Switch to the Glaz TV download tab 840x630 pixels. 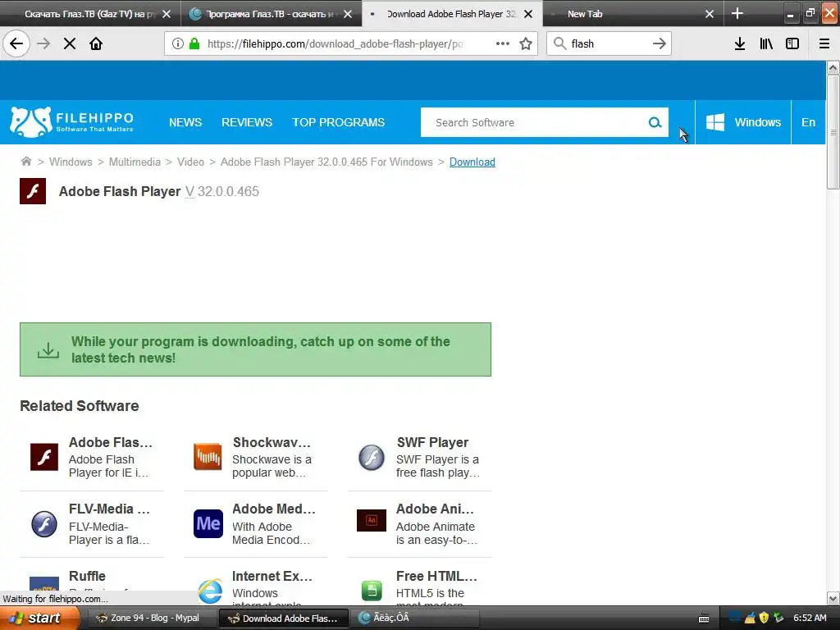[x=90, y=14]
